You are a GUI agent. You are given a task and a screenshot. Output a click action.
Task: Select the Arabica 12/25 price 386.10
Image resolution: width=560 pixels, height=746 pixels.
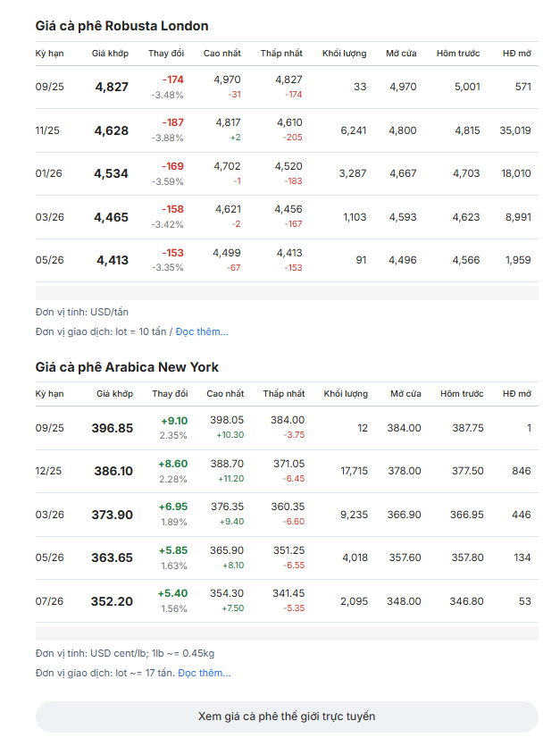click(113, 471)
